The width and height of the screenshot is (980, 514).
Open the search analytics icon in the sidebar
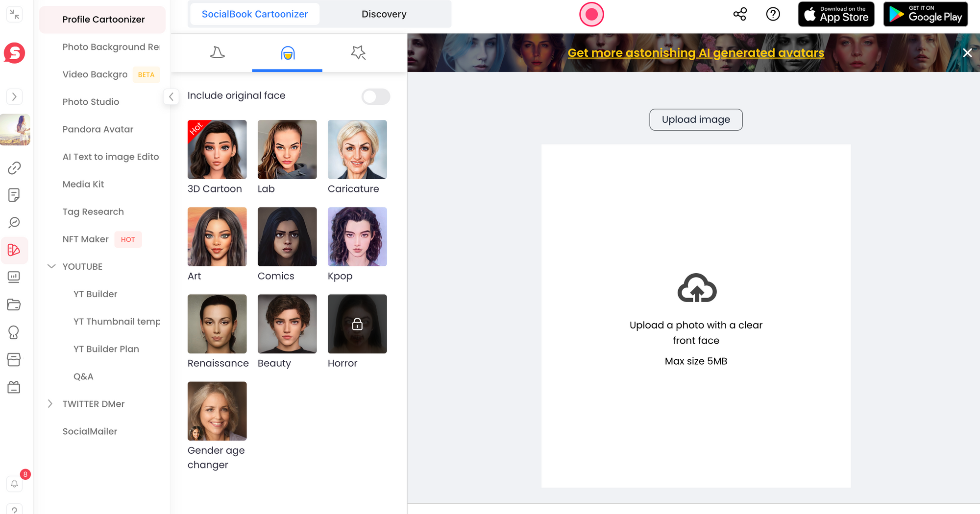14,223
